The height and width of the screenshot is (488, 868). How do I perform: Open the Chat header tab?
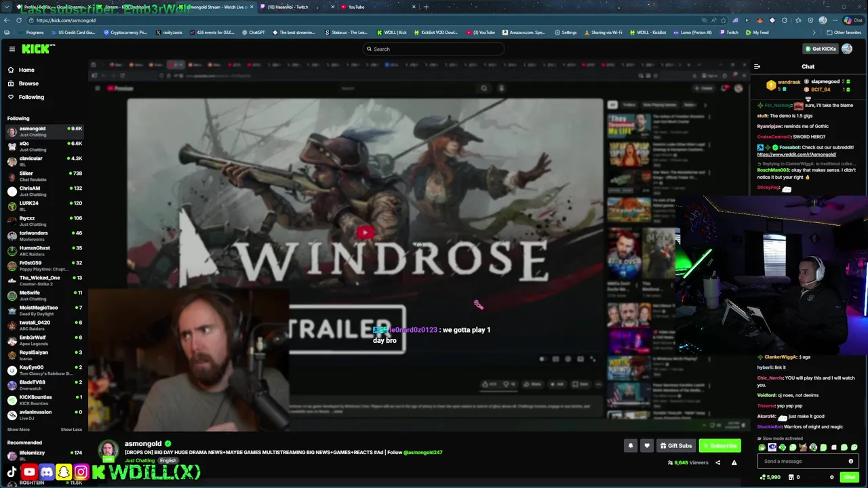coord(808,66)
